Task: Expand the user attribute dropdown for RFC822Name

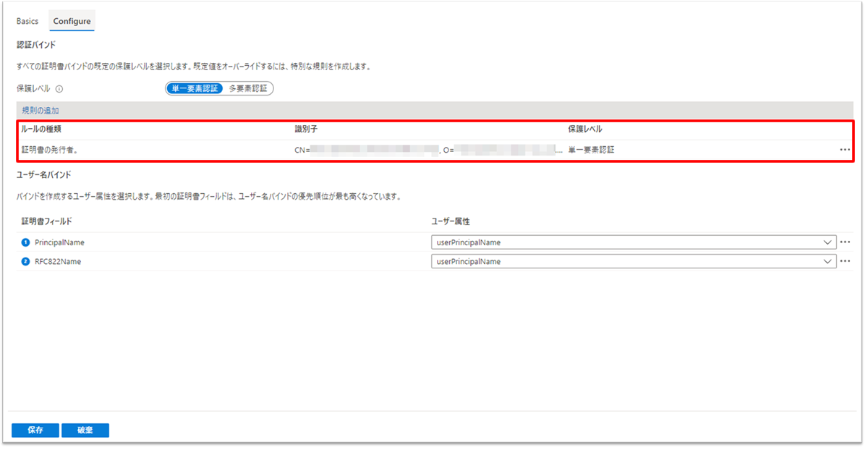Action: tap(827, 261)
